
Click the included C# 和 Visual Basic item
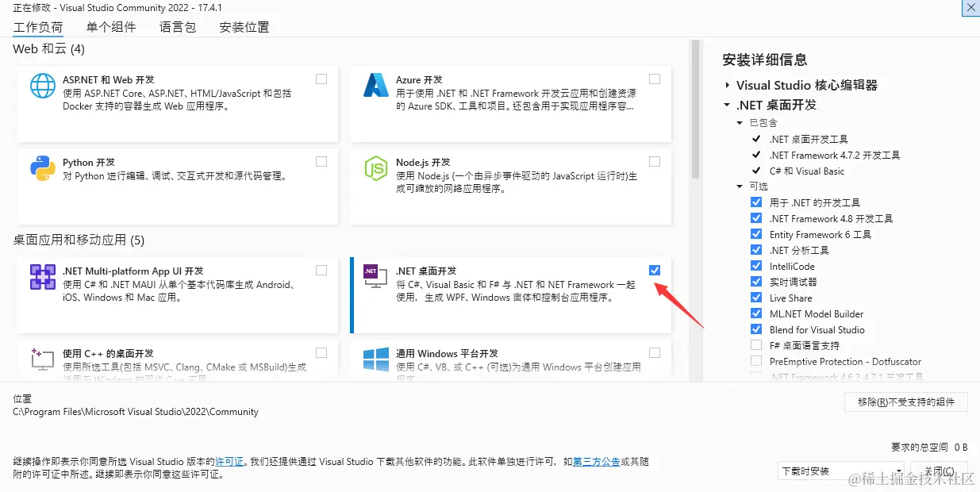coord(807,171)
